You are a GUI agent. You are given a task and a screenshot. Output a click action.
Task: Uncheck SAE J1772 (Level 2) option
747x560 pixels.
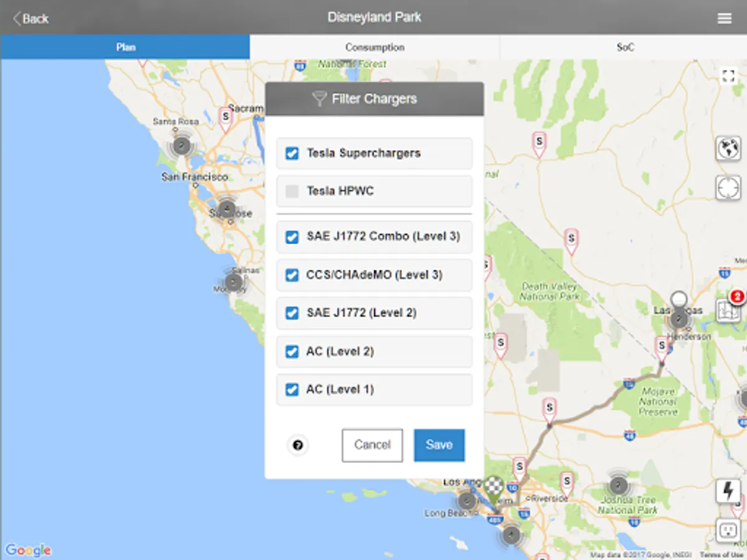[x=292, y=313]
